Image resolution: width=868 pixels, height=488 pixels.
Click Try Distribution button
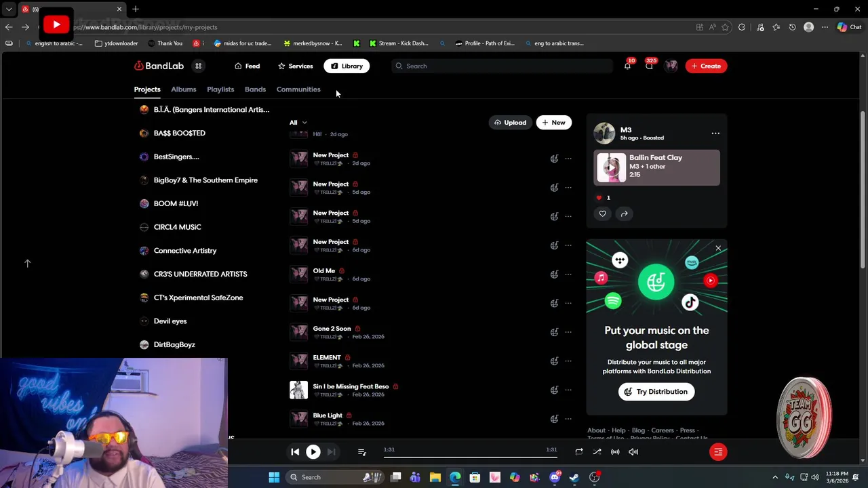tap(656, 392)
